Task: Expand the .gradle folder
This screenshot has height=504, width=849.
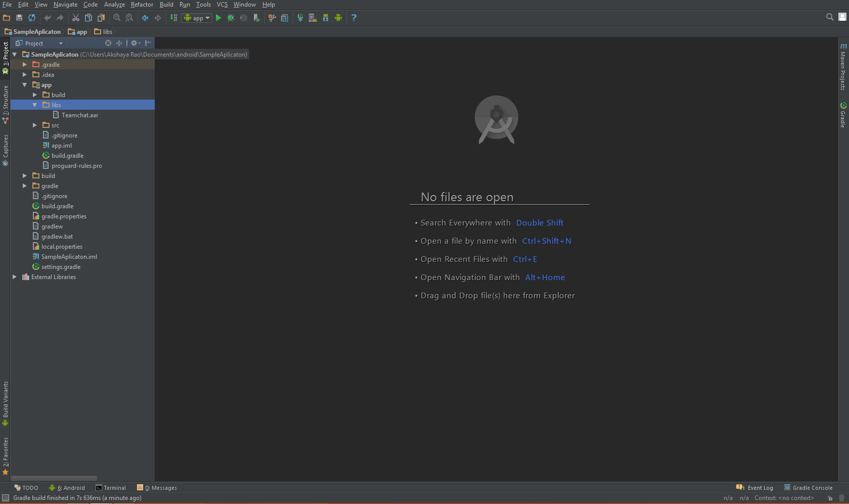Action: click(x=24, y=65)
